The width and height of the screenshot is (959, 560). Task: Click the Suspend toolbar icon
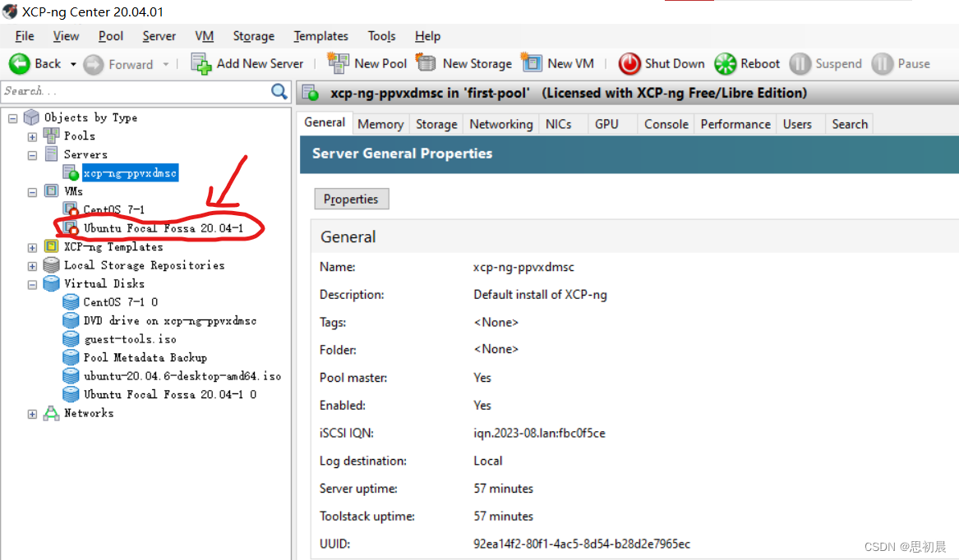(x=800, y=63)
